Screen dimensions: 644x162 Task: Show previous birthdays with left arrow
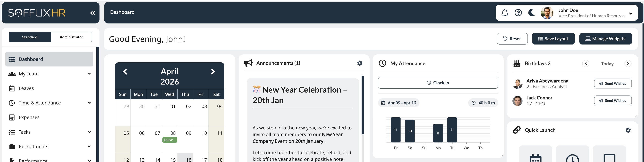(586, 63)
